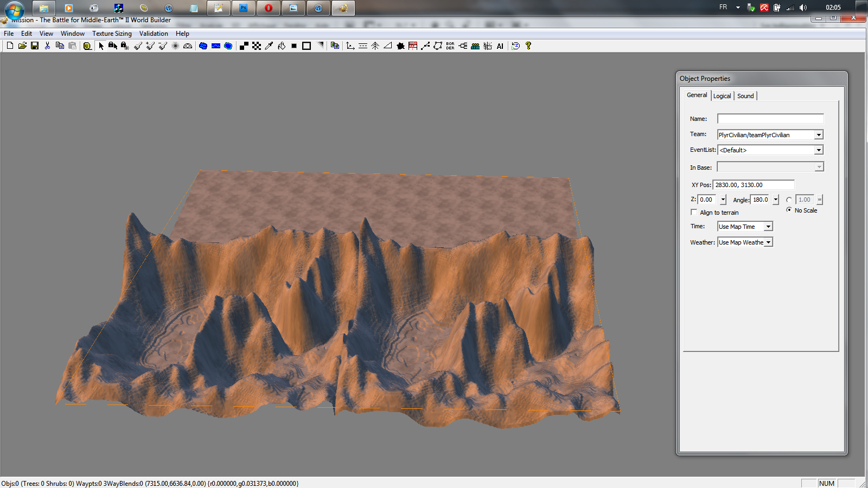This screenshot has width=868, height=488.
Task: Select the checkerboard blend texture tool
Action: tap(257, 46)
